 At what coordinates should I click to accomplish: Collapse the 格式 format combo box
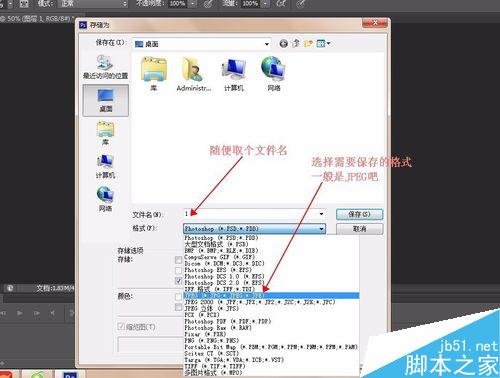tap(254, 229)
